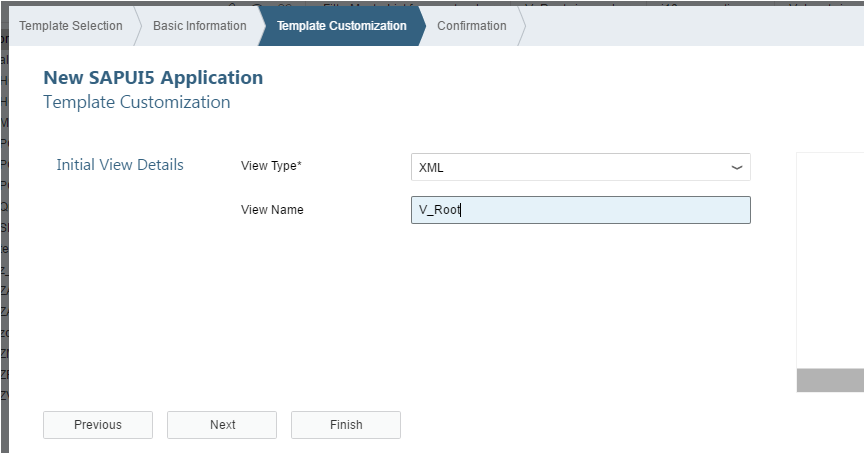
Task: Select Template Customization wizard step
Action: tap(341, 26)
